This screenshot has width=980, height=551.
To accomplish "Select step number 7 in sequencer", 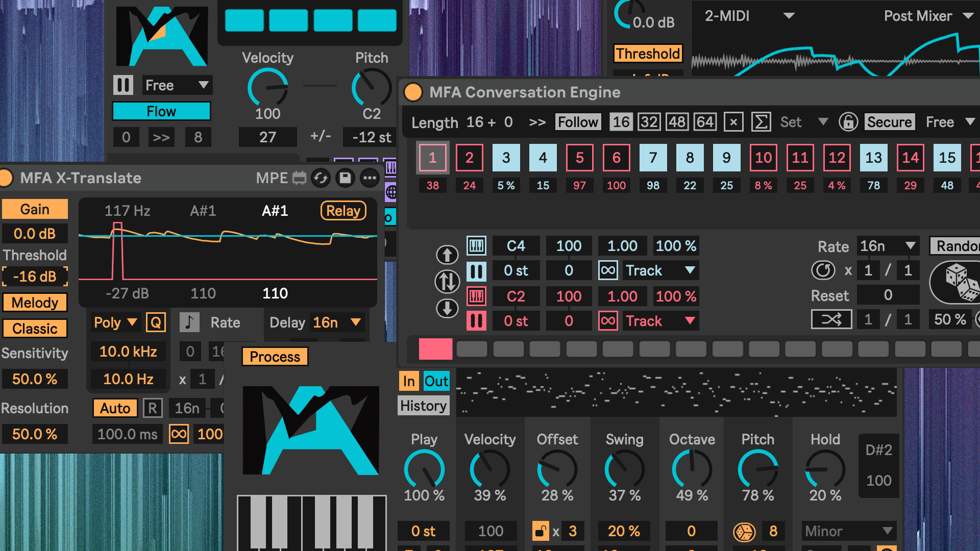I will coord(653,158).
